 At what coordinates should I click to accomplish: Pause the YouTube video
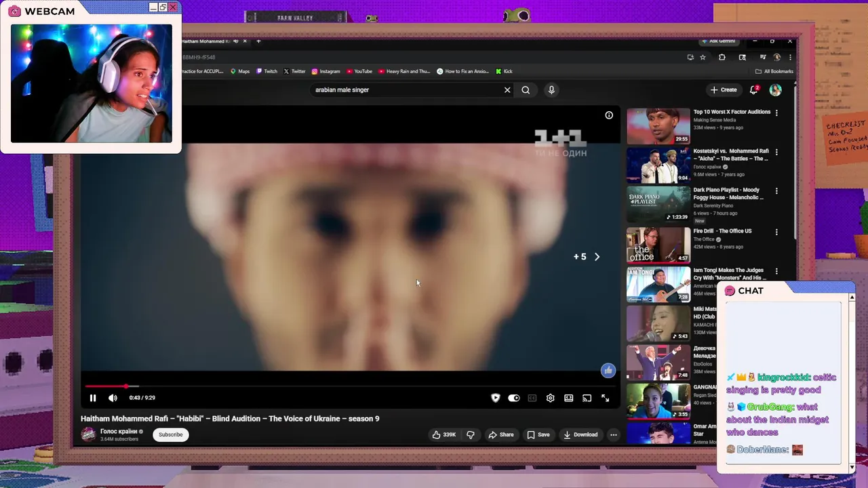[x=93, y=398]
